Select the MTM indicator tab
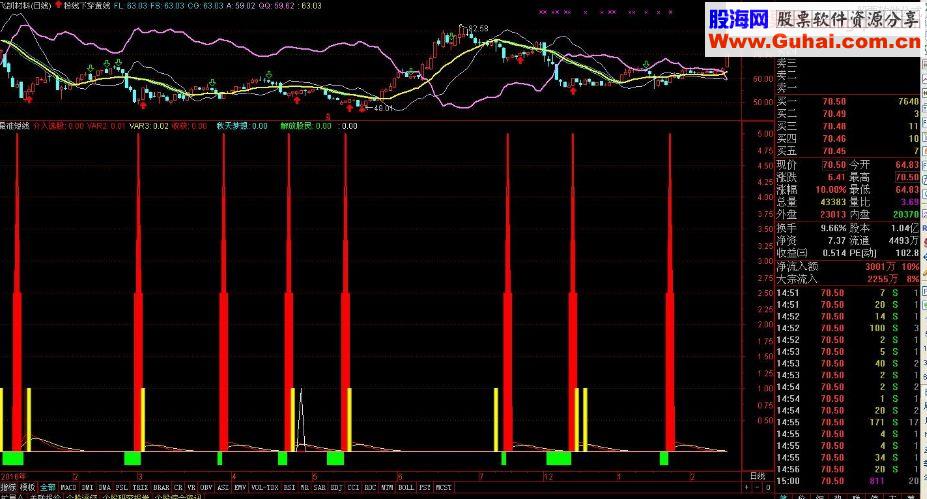Image resolution: width=927 pixels, height=499 pixels. 387,488
